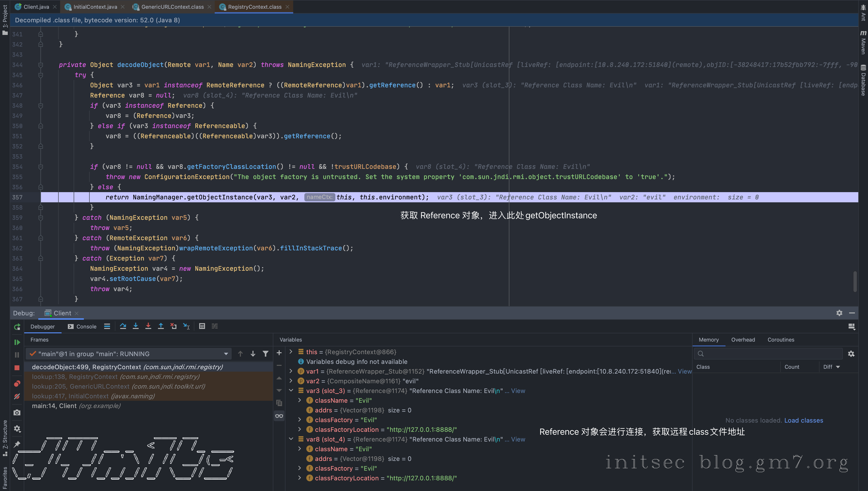The image size is (868, 491).
Task: Click the Step Over debugger icon
Action: 123,326
